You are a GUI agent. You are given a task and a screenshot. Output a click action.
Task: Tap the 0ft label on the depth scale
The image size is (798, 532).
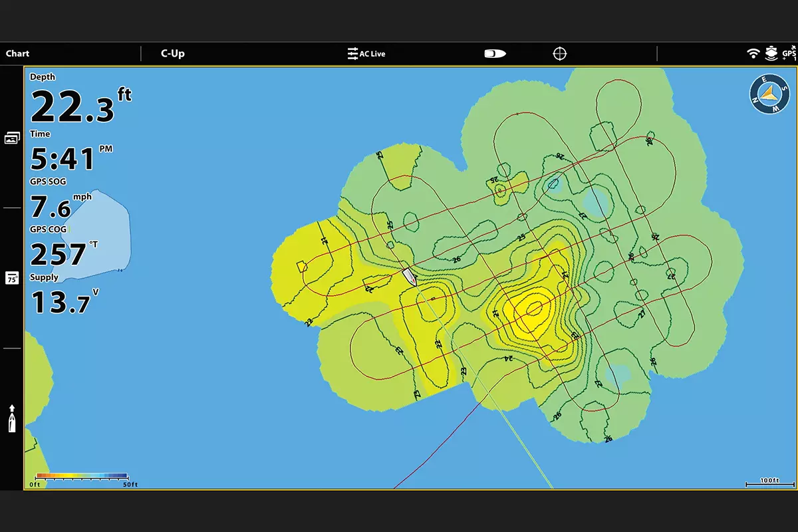coord(35,485)
